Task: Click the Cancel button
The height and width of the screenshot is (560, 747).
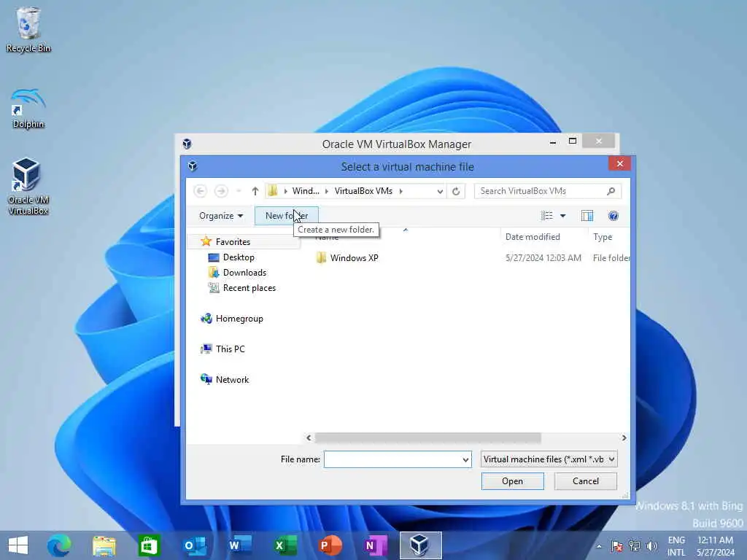Action: click(586, 481)
